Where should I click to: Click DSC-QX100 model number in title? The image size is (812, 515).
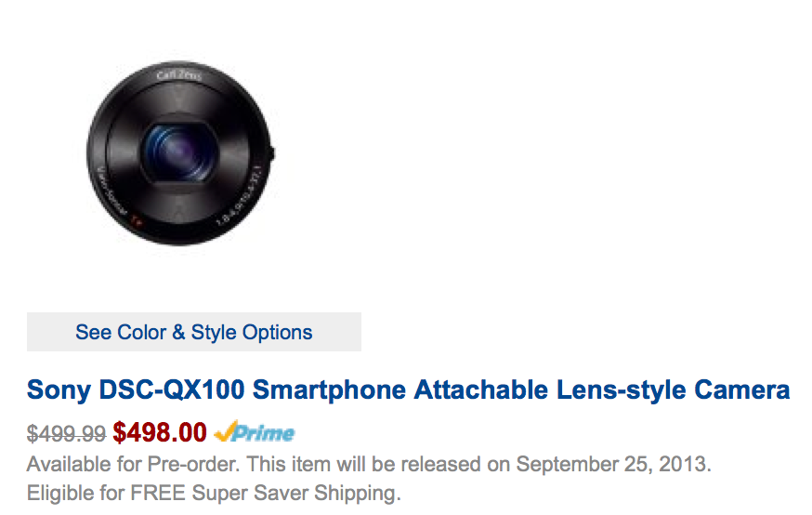171,390
